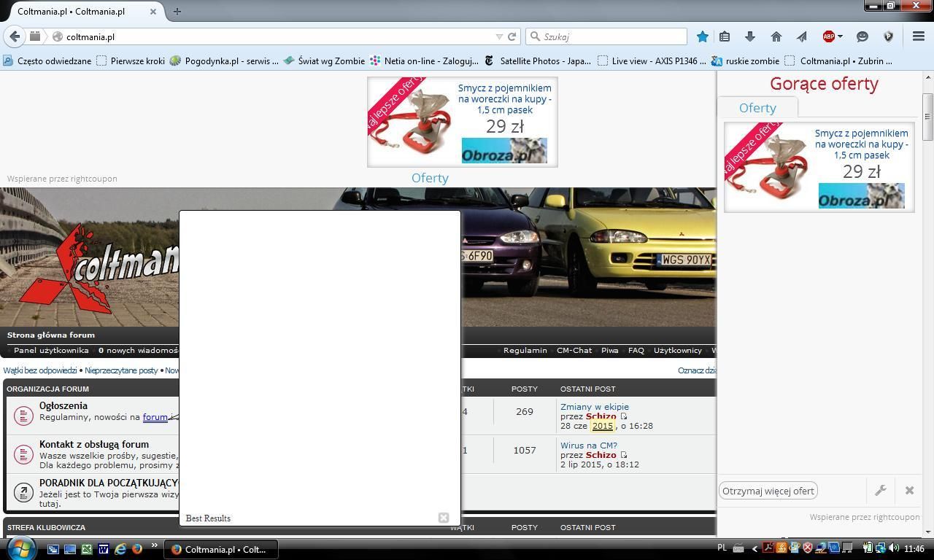934x560 pixels.
Task: Expand the hidden Quick Launch chevron
Action: [x=154, y=545]
